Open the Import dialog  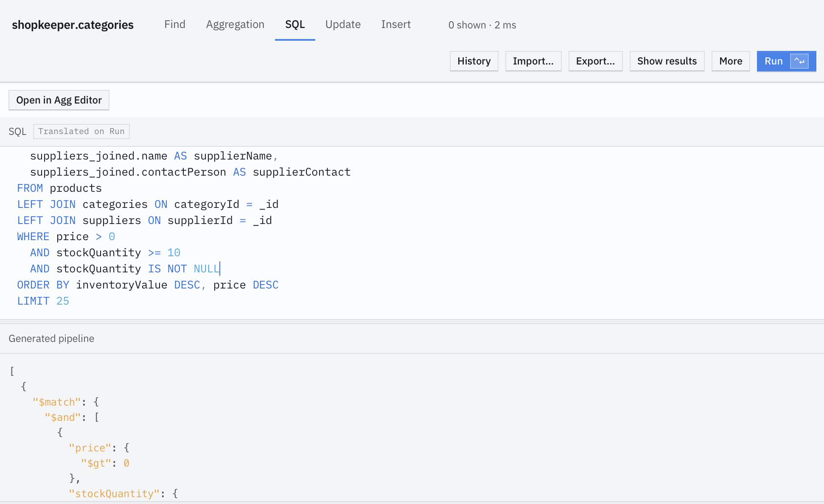tap(533, 61)
